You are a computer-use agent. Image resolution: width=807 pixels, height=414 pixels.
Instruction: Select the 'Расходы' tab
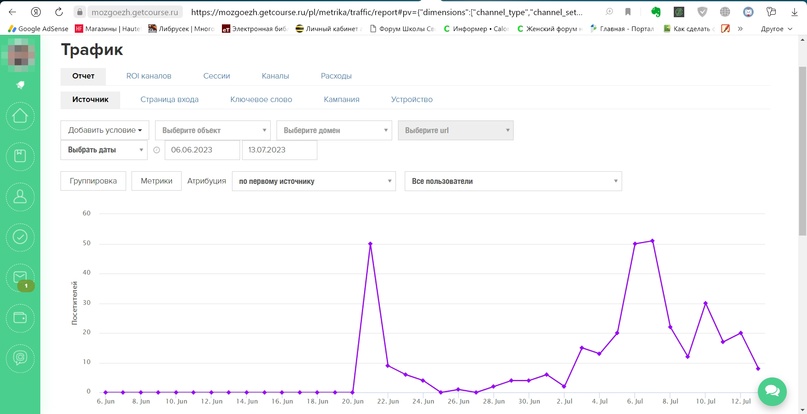[x=336, y=76]
